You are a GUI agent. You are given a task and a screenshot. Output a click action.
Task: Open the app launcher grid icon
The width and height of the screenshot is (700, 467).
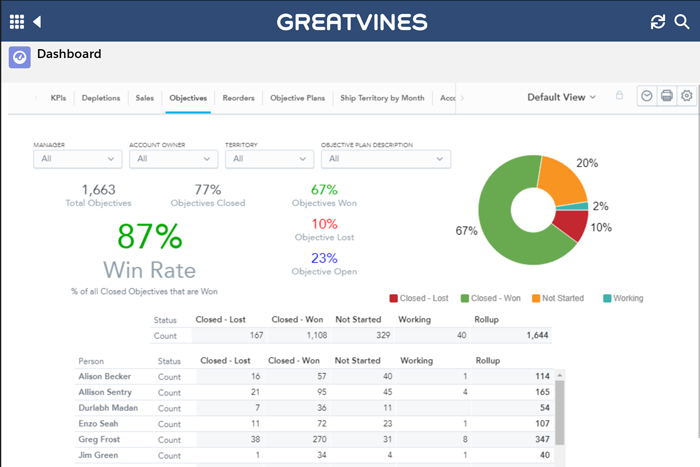[17, 21]
